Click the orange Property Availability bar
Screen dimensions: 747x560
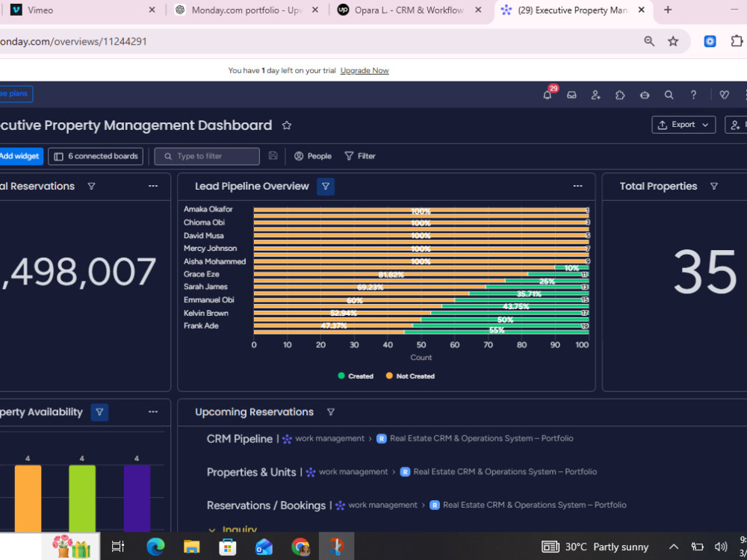28,498
